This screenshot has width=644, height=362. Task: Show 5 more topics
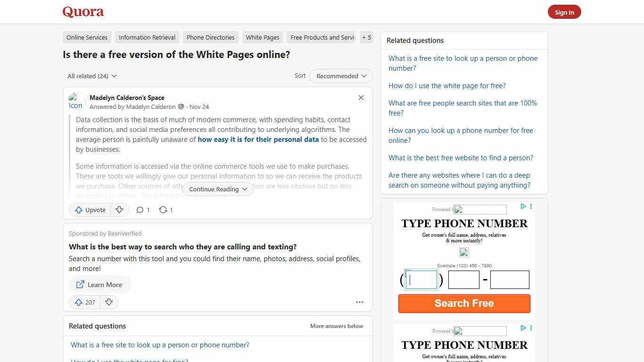point(366,37)
